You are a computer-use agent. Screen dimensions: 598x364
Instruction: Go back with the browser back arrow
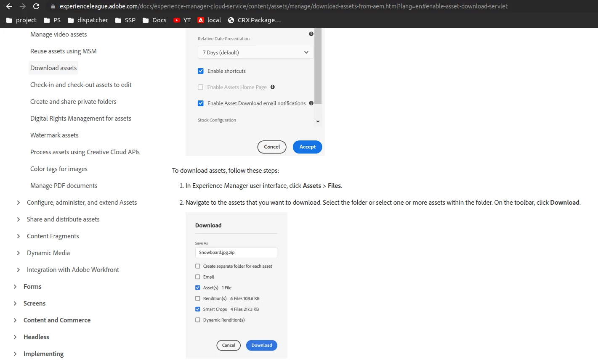9,6
